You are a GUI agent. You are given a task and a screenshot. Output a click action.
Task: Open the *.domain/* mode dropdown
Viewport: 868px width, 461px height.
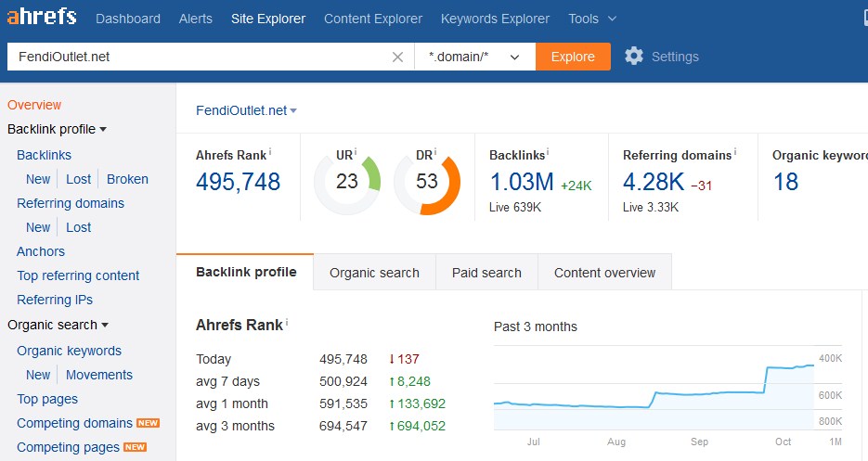474,57
